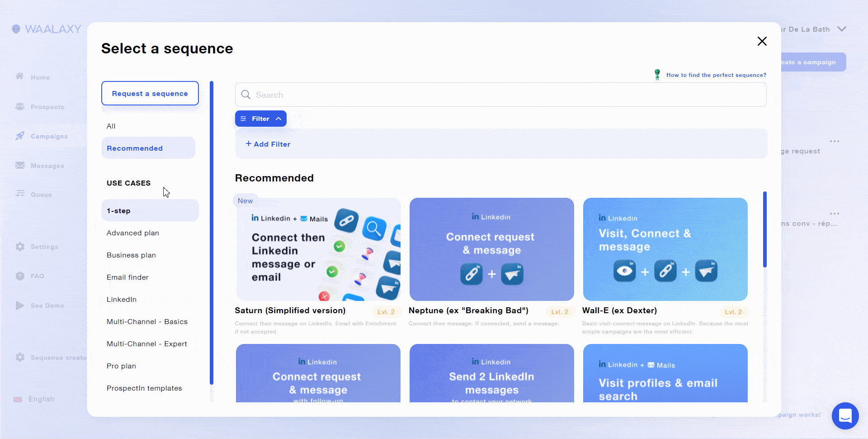
Task: Click the New badge on Saturn card
Action: coord(245,201)
